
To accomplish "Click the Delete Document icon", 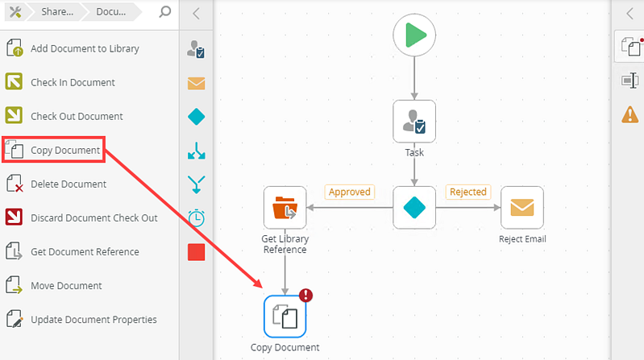I will tap(15, 183).
